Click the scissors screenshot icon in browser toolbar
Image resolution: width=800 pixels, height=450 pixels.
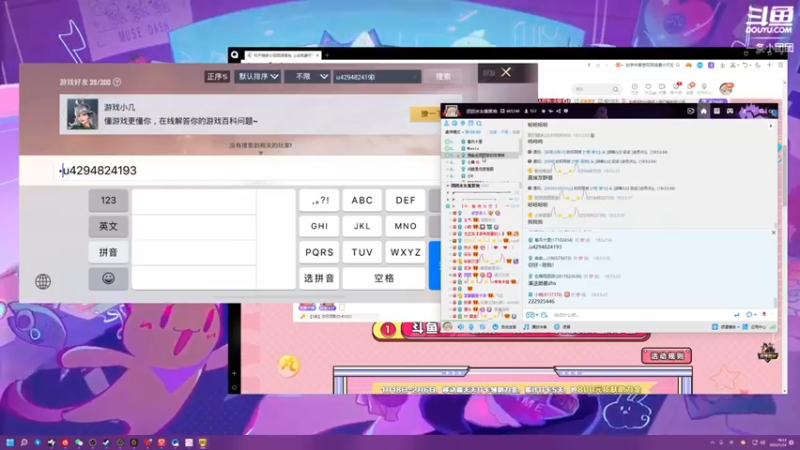pyautogui.click(x=732, y=65)
